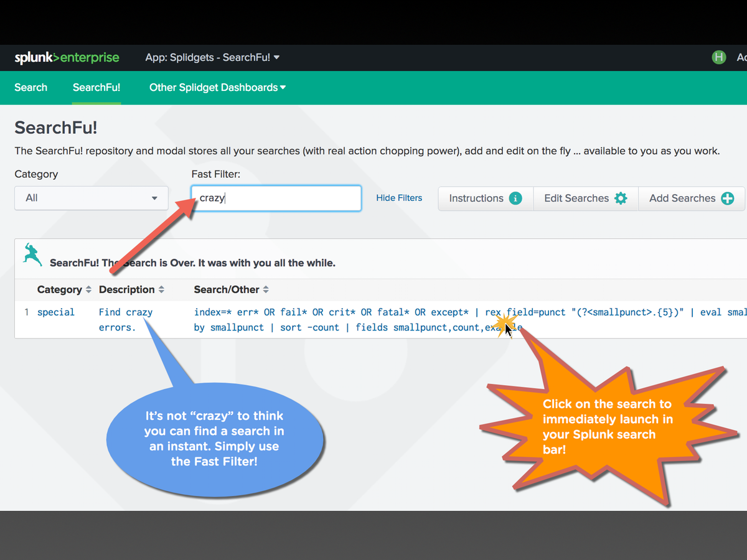Image resolution: width=747 pixels, height=560 pixels.
Task: Sort by the Search/Other column header
Action: pos(232,290)
